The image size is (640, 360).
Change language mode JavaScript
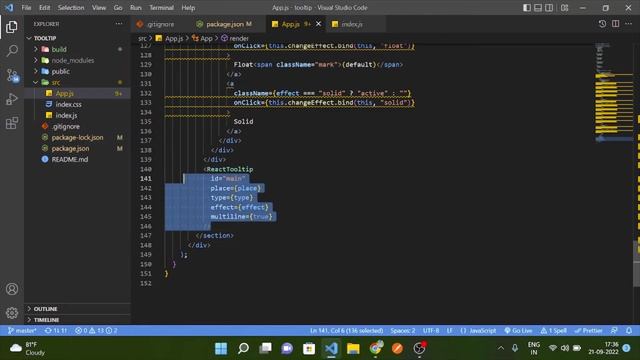(478, 330)
